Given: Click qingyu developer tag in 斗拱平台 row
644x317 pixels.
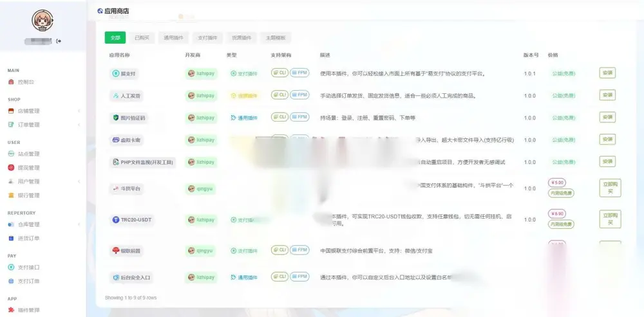Looking at the screenshot, I should coord(201,188).
